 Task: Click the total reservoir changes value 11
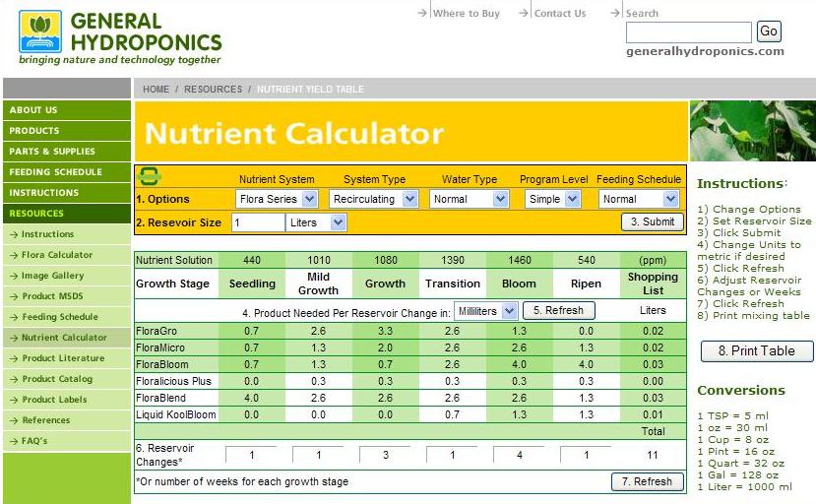pos(653,455)
